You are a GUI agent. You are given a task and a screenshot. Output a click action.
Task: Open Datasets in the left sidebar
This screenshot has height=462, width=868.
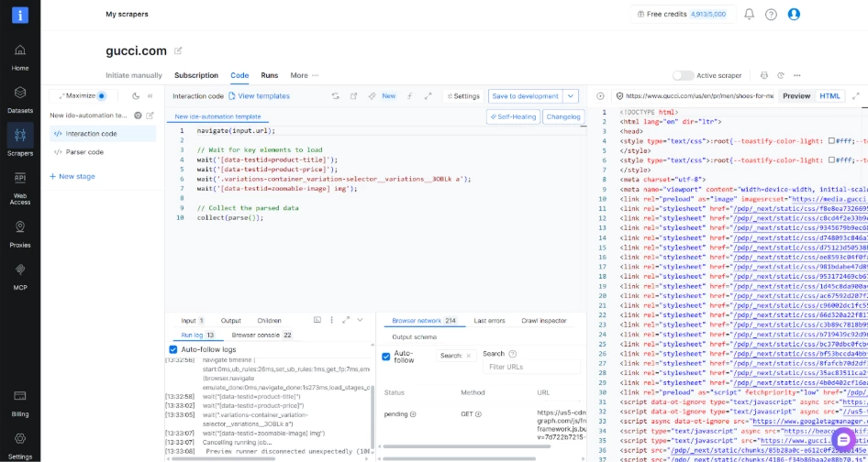tap(20, 100)
